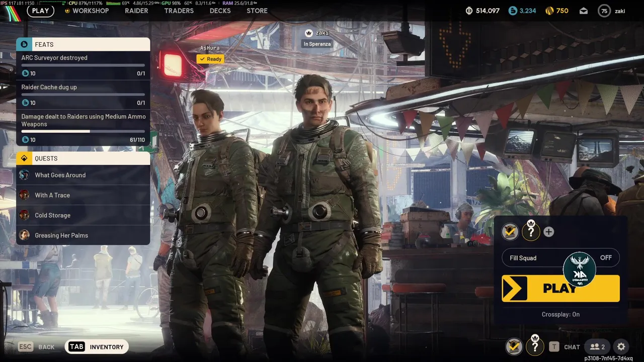Click the bottom bar squad emblem icon

pyautogui.click(x=514, y=346)
